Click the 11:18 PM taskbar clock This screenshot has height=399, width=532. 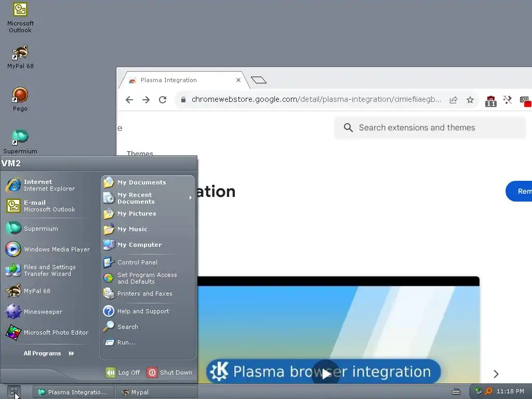tap(510, 391)
